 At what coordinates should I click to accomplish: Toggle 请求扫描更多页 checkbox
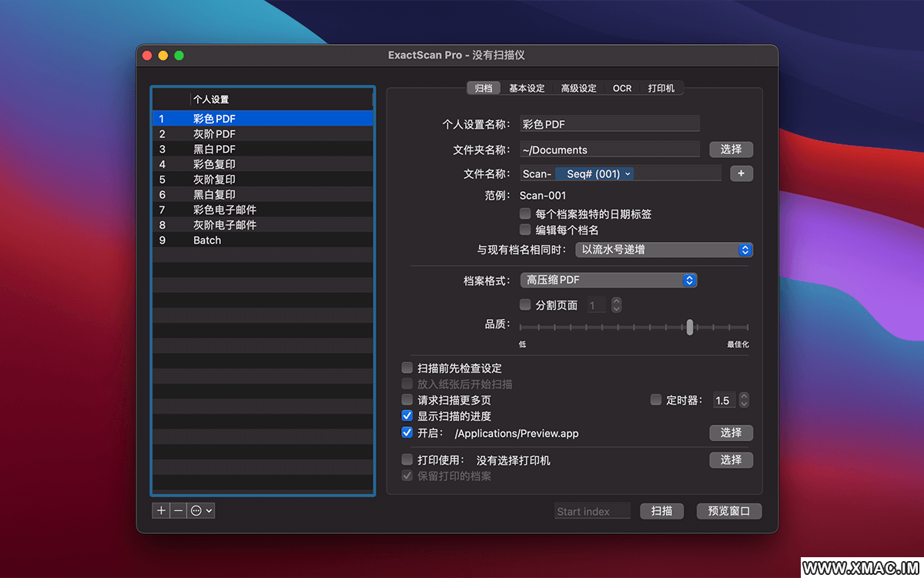[407, 400]
